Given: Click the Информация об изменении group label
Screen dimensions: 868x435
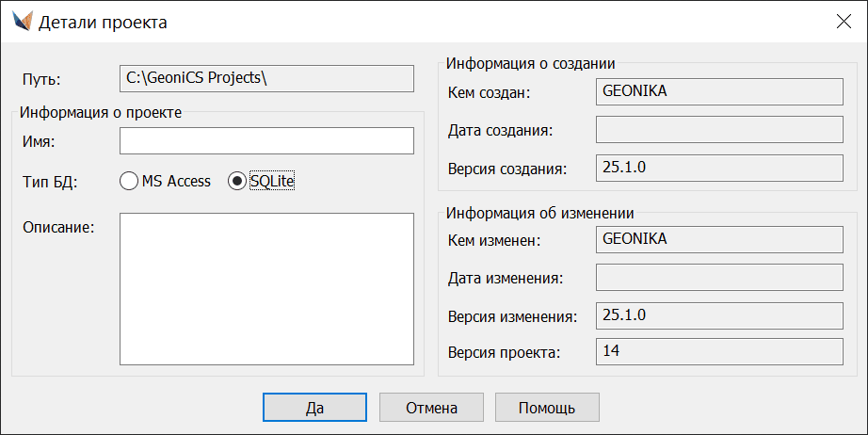Looking at the screenshot, I should point(538,212).
